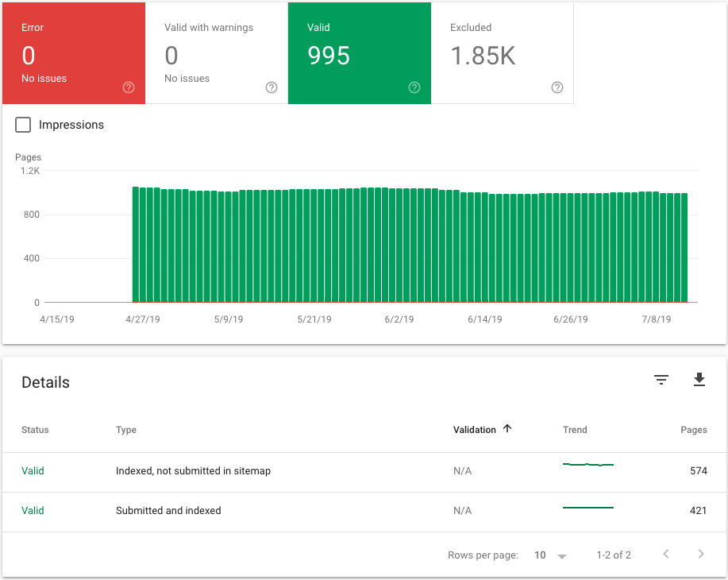
Task: Go to the next page of rows
Action: 701,554
